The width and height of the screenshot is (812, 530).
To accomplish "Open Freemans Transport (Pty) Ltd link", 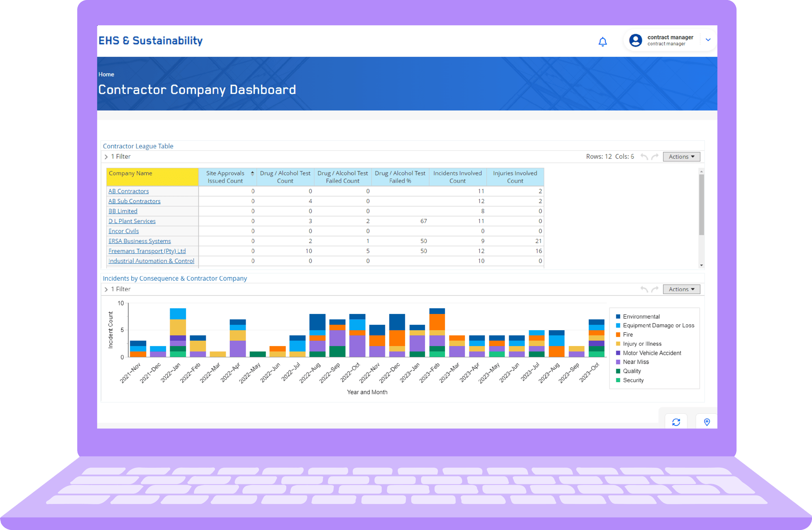I will tap(147, 251).
